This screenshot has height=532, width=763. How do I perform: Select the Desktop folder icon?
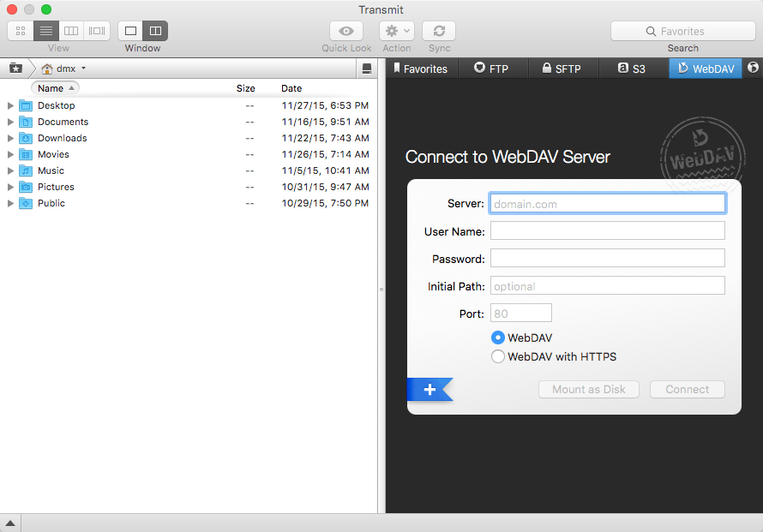point(26,105)
